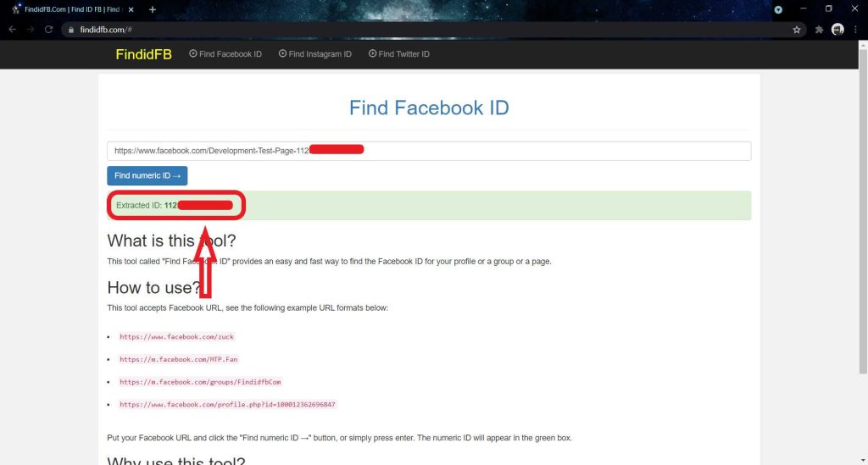Open Find Facebook ID nav item
Viewport: 868px width, 465px height.
(225, 53)
